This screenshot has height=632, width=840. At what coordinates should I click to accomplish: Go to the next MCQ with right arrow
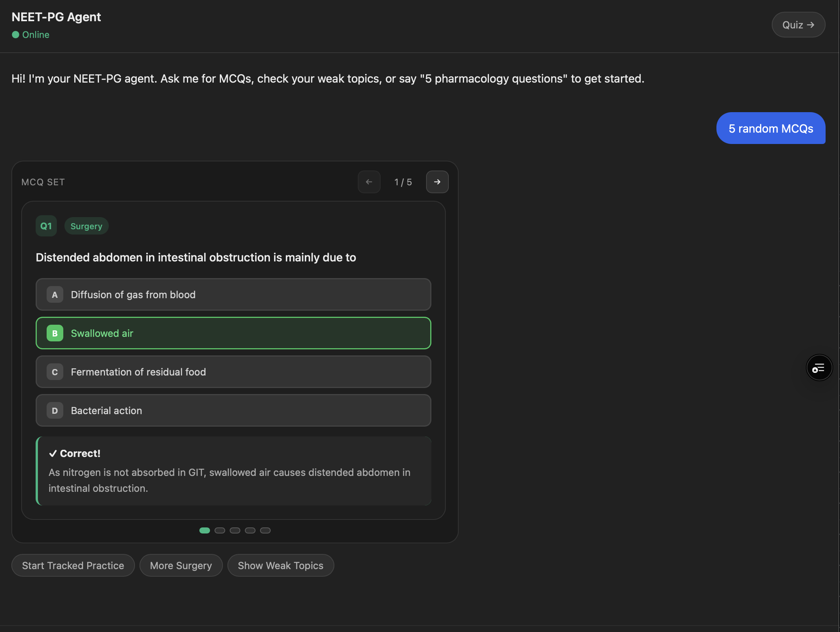[x=437, y=182]
